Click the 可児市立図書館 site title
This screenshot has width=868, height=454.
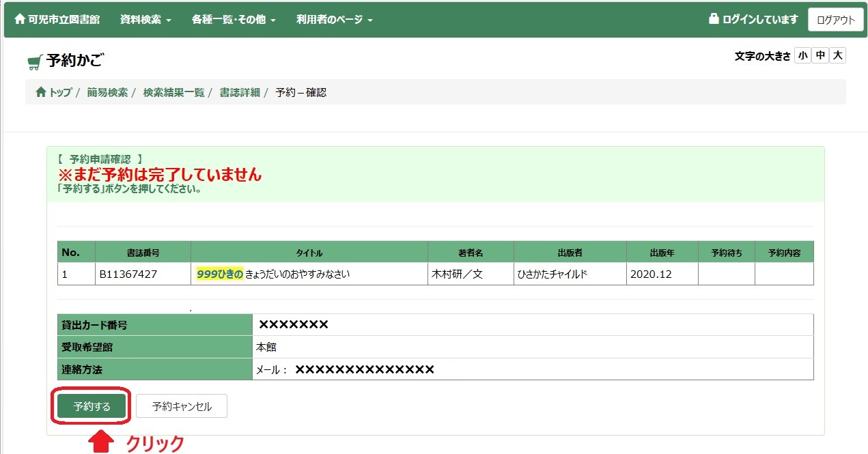(x=64, y=20)
